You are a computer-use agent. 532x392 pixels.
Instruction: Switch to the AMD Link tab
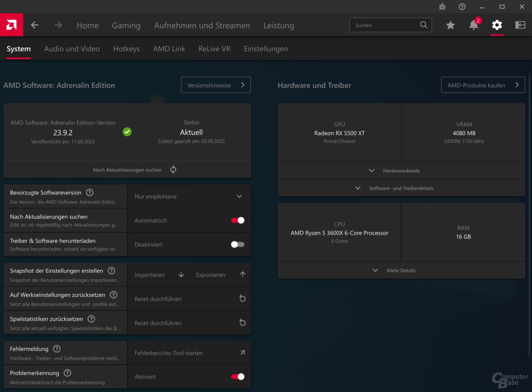169,49
